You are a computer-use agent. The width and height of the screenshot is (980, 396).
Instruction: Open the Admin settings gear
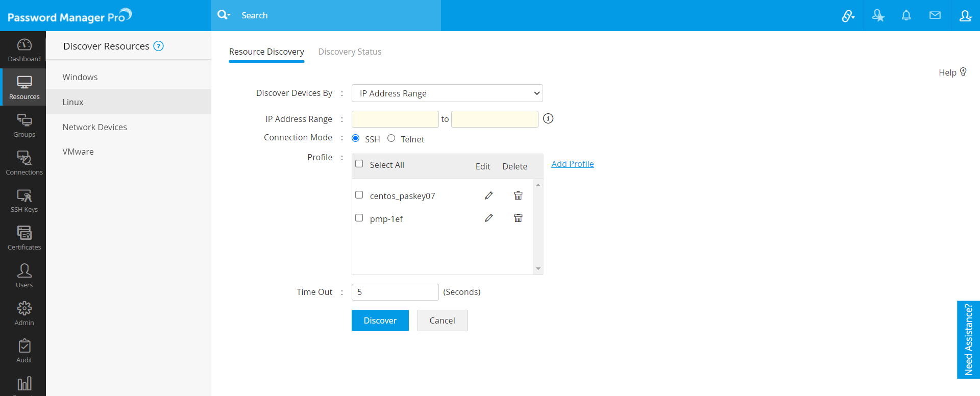pyautogui.click(x=24, y=308)
